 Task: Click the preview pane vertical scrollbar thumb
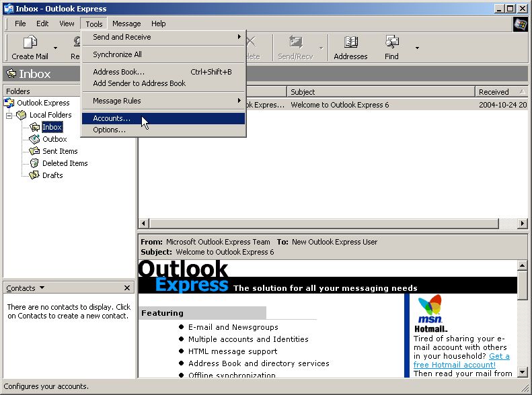coord(523,285)
